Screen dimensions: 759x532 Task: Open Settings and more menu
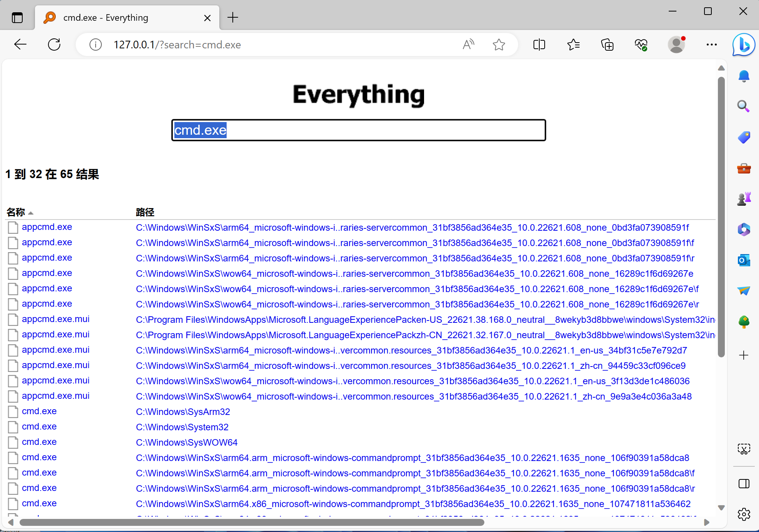(711, 45)
